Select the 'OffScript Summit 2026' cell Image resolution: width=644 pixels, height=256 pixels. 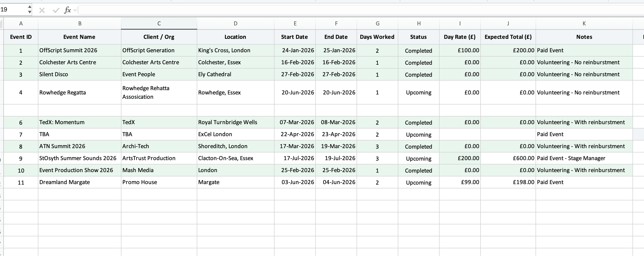[x=80, y=50]
